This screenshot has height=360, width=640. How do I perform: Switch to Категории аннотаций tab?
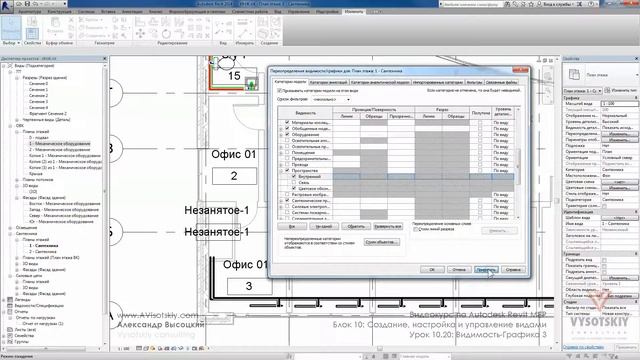click(x=328, y=82)
